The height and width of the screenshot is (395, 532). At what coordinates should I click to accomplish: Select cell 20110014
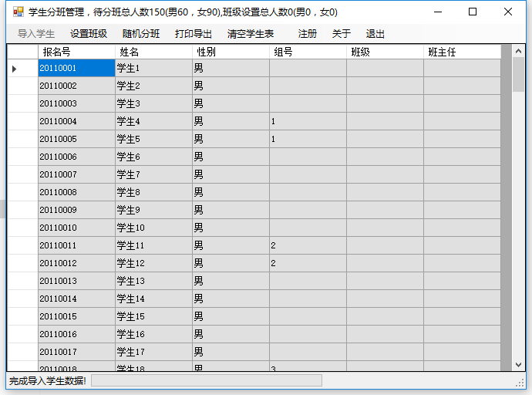[x=76, y=299]
